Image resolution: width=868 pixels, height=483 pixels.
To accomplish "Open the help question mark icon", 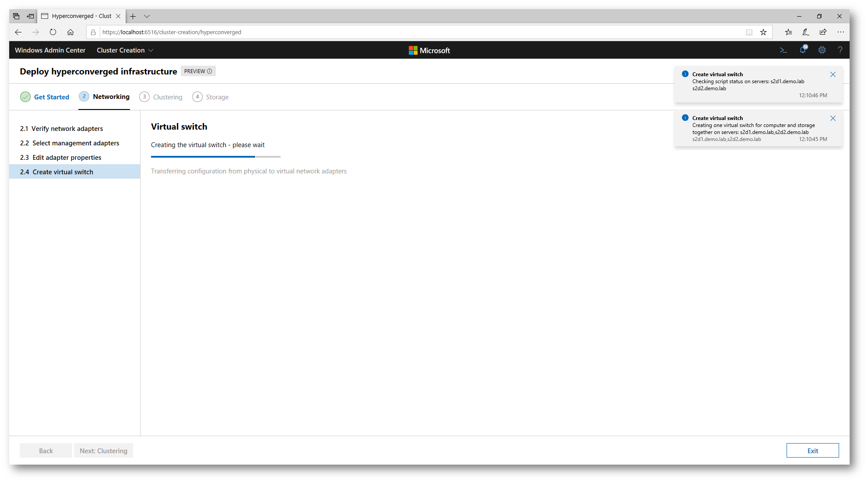I will click(x=840, y=50).
